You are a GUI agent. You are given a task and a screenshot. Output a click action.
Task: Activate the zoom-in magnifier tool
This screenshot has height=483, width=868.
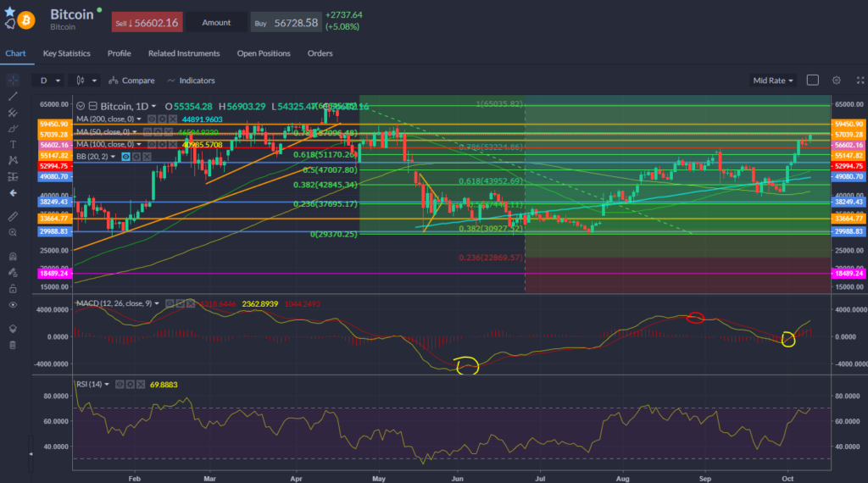[13, 232]
